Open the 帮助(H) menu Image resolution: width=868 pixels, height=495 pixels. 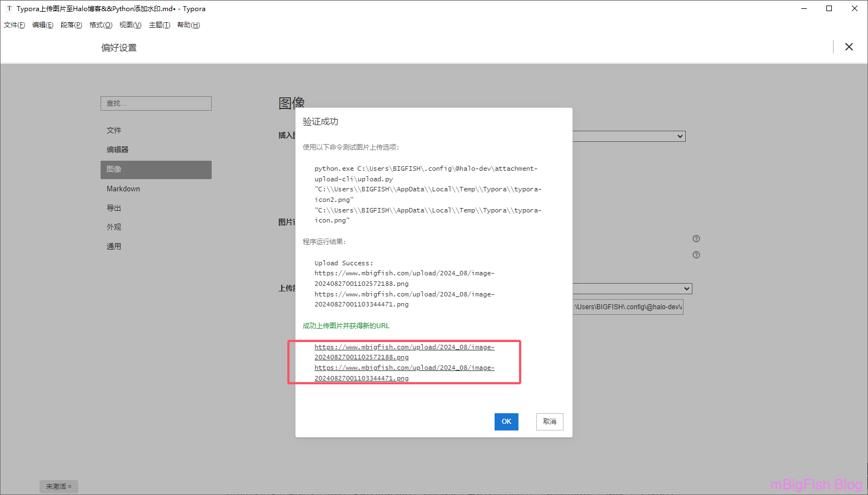click(x=188, y=25)
